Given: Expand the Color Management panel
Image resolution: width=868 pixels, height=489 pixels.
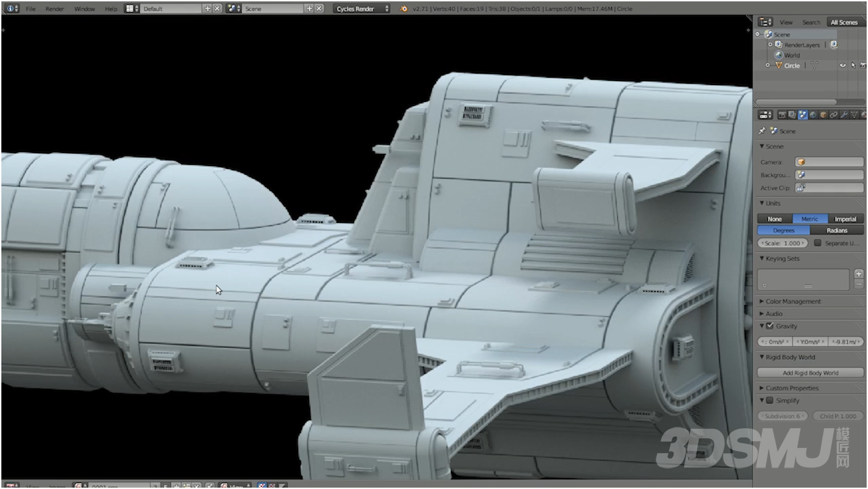Looking at the screenshot, I should [x=762, y=301].
